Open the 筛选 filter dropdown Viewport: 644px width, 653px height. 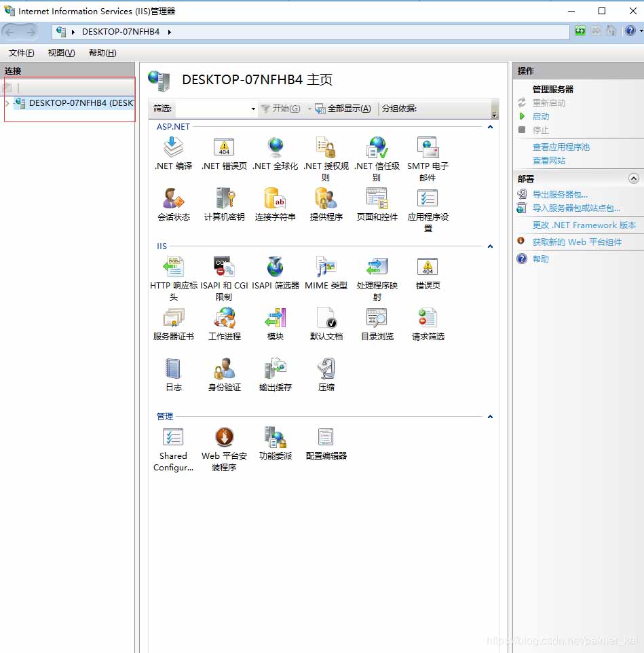[x=252, y=109]
